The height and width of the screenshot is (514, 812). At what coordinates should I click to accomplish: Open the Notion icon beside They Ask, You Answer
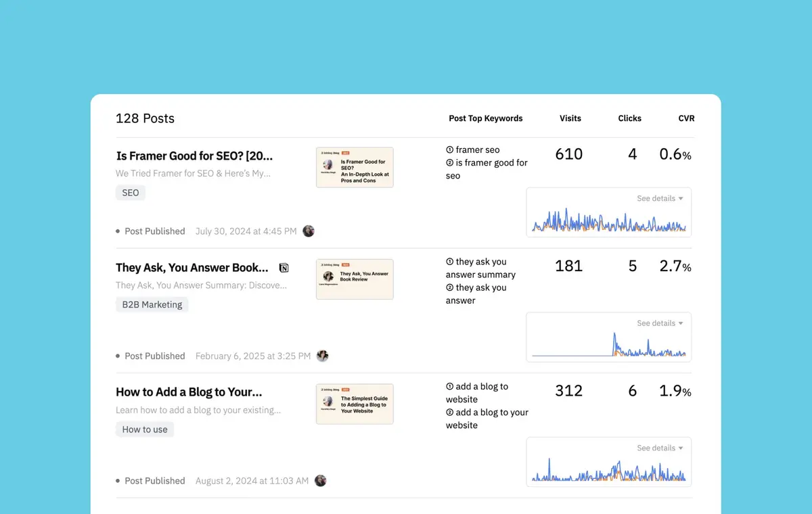coord(284,268)
